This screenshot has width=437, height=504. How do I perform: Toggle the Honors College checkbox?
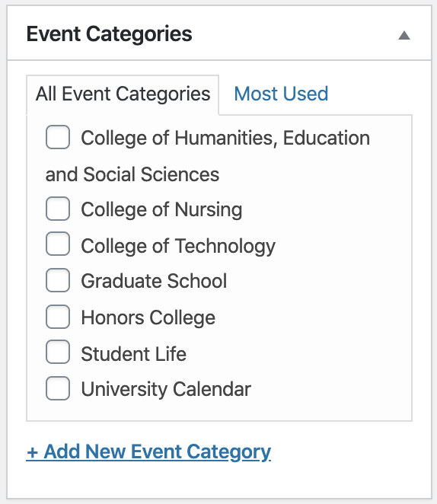58,317
